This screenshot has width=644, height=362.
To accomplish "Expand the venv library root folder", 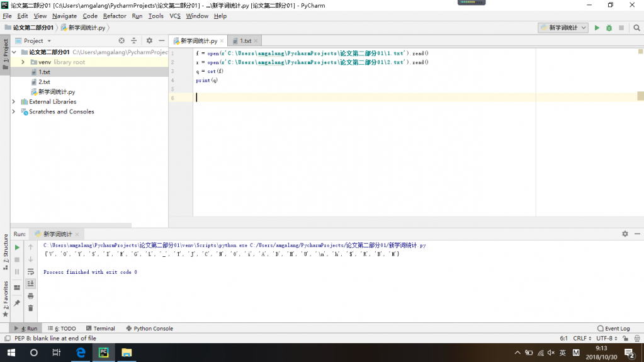I will pyautogui.click(x=23, y=62).
